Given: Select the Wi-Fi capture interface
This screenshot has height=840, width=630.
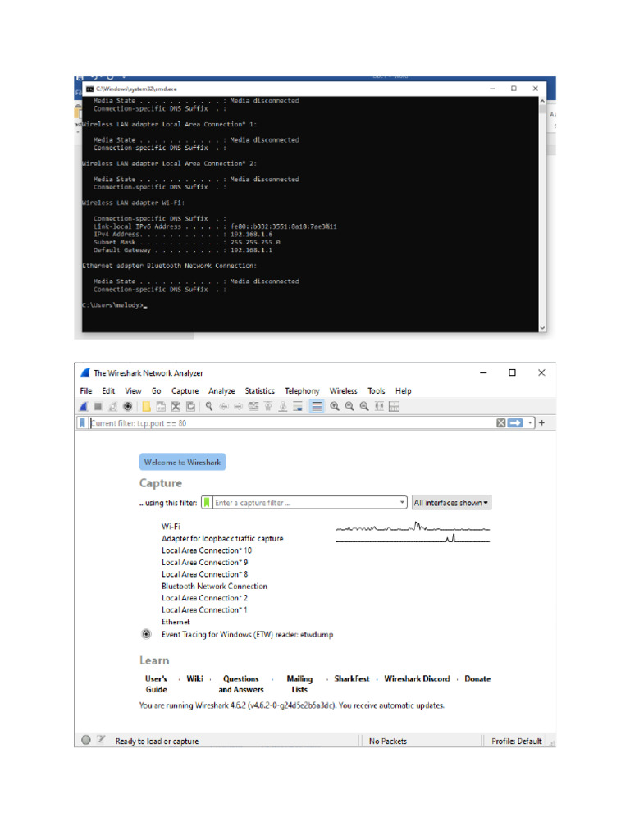Looking at the screenshot, I should [x=171, y=527].
